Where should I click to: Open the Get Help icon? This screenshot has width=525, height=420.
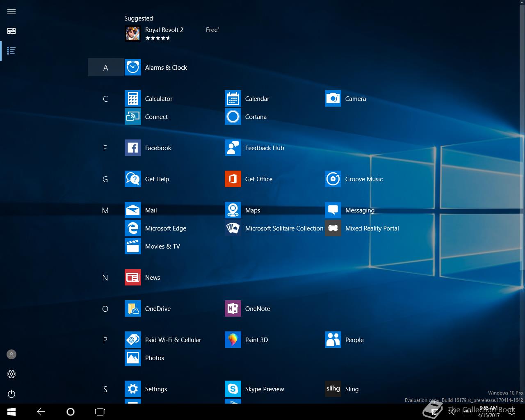pyautogui.click(x=133, y=179)
